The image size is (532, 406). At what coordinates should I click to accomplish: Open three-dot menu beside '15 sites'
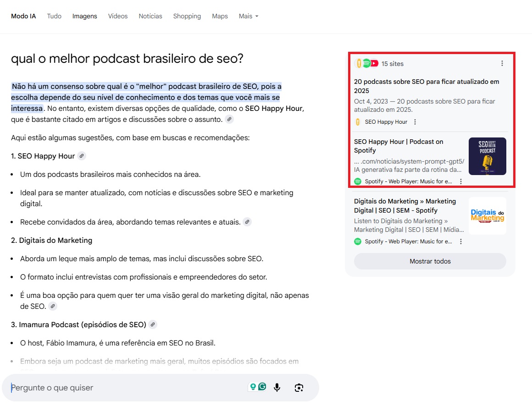502,64
